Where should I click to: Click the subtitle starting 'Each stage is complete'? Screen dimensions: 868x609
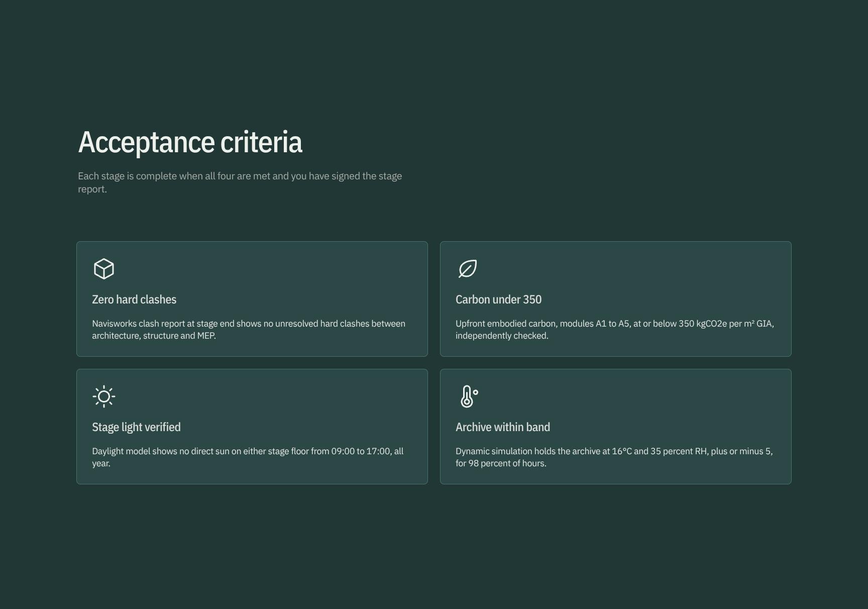pyautogui.click(x=240, y=182)
